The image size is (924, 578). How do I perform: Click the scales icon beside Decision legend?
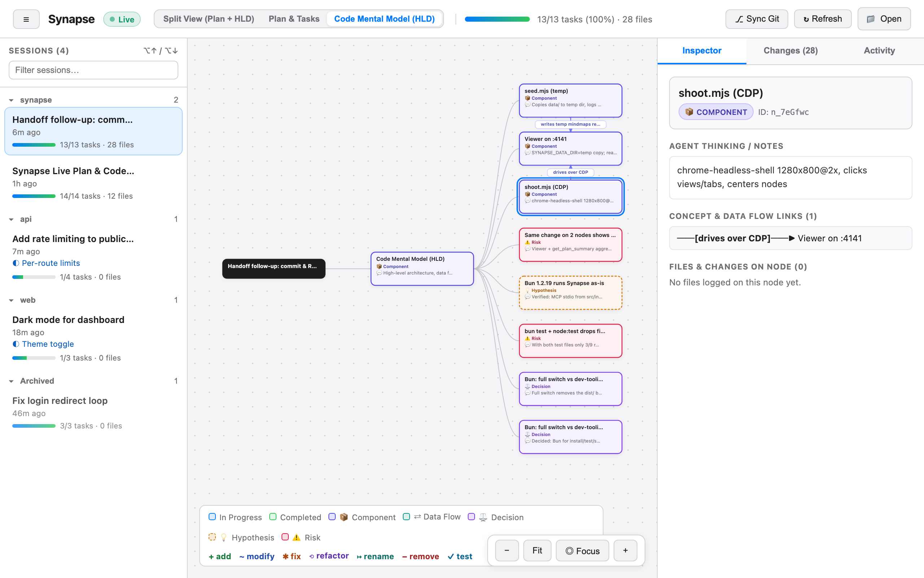(x=483, y=517)
